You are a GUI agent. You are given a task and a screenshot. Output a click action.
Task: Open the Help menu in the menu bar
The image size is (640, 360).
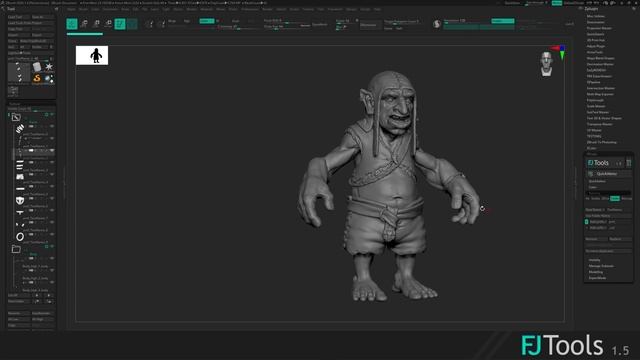point(377,9)
